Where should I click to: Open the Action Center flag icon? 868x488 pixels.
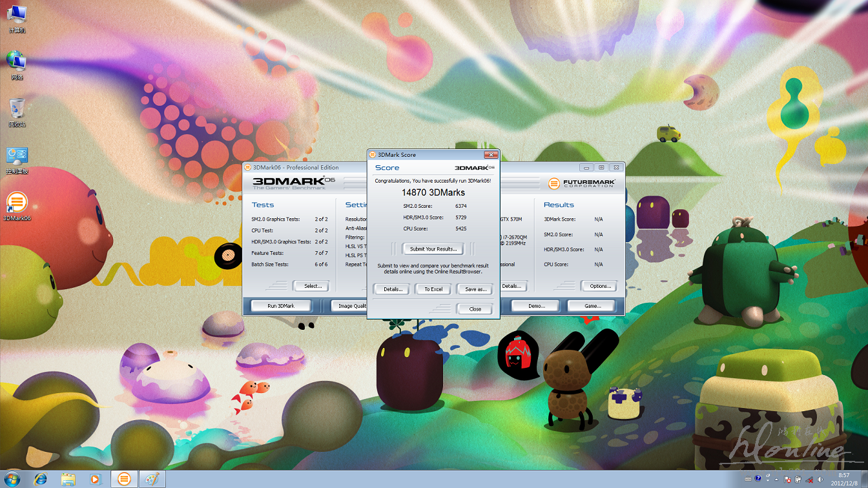[789, 480]
